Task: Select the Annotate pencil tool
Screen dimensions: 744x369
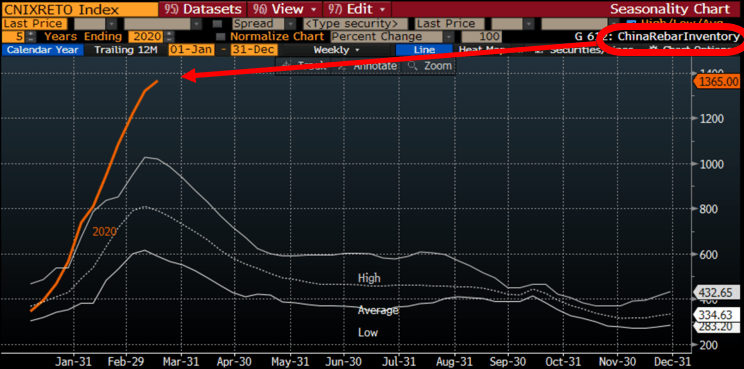Action: click(367, 66)
